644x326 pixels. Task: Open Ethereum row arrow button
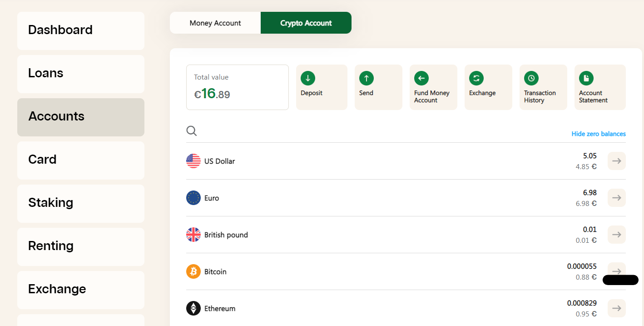pos(617,308)
